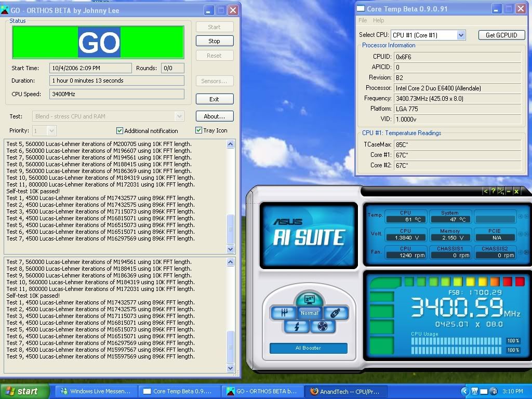
Task: Open AI Suite help question mark icon
Action: tap(493, 191)
